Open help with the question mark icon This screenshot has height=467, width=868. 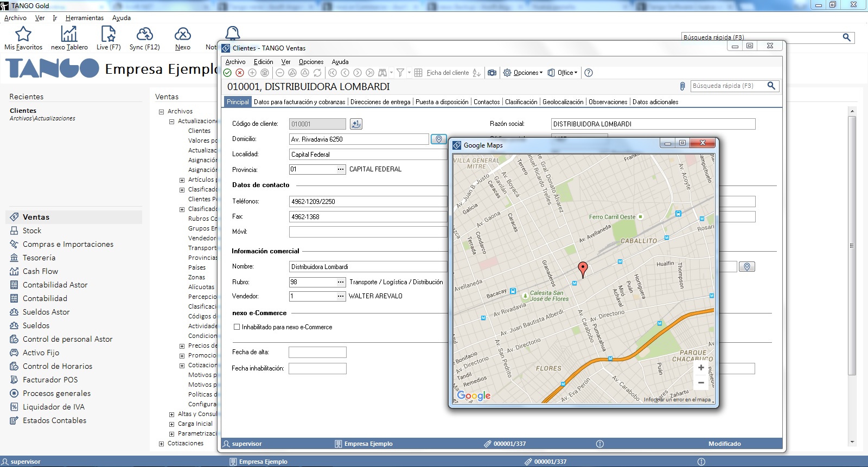(589, 73)
